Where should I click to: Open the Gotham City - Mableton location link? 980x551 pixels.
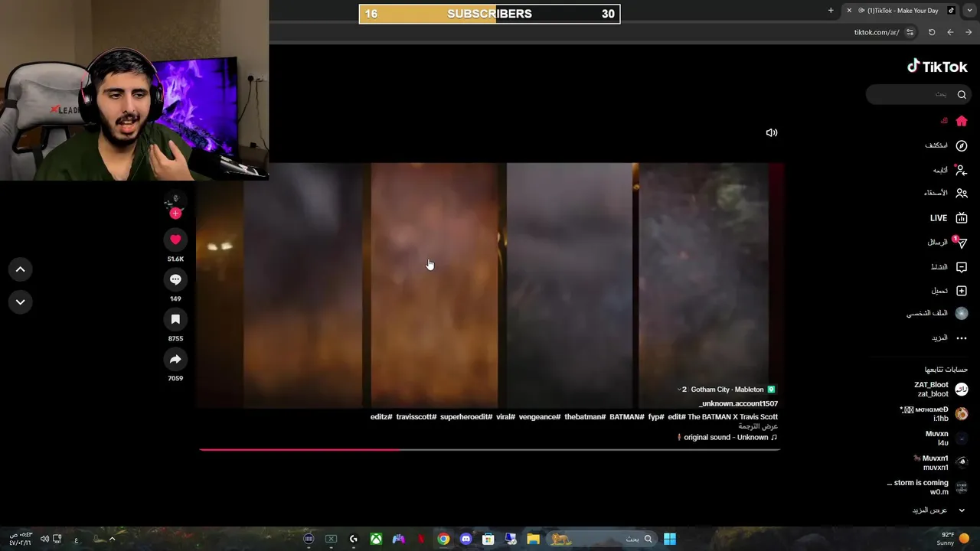pos(727,390)
